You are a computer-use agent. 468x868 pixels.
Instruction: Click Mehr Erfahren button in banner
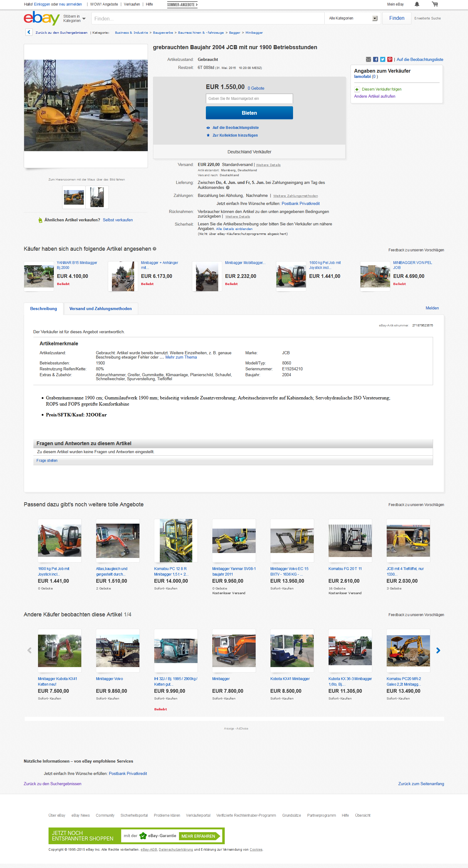tap(199, 836)
